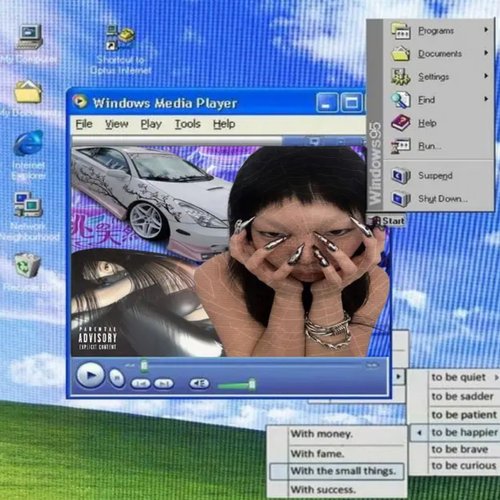This screenshot has height=500, width=500.
Task: Click the Windows Media Player title bar icon
Action: click(x=80, y=101)
